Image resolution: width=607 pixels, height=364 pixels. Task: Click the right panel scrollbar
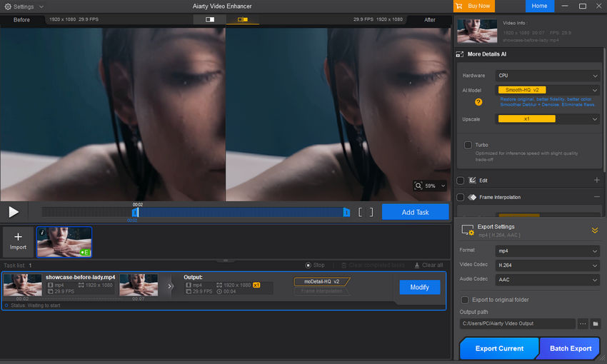coord(603,109)
